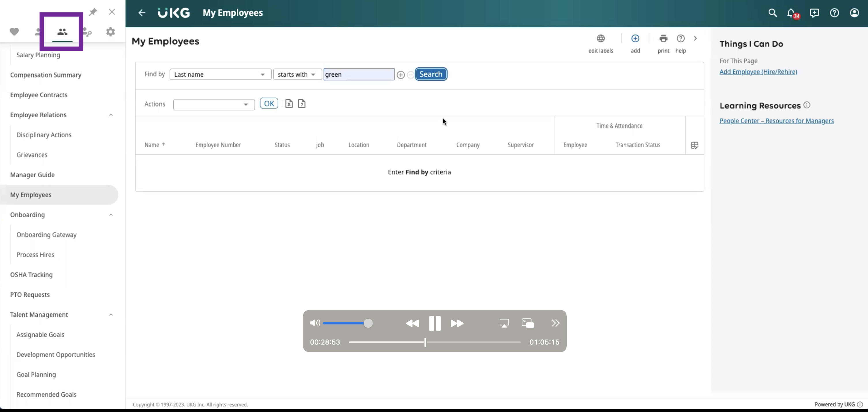The width and height of the screenshot is (868, 412).
Task: Open Recommended Goals menu item
Action: (46, 394)
